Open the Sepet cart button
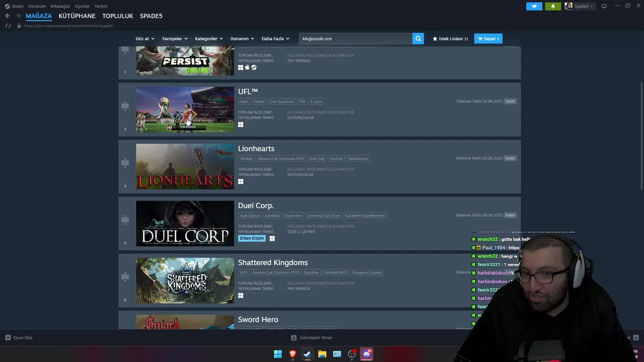Viewport: 644px width, 362px height. (x=488, y=39)
